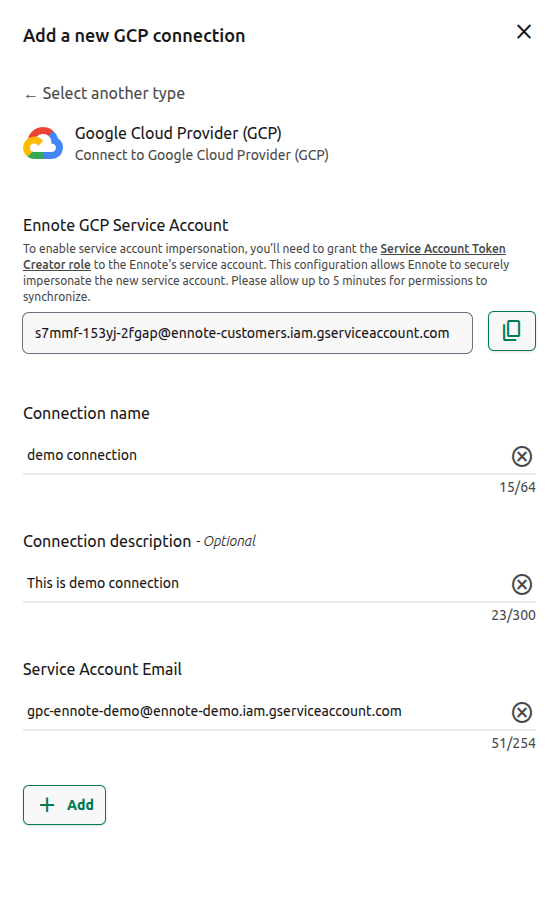Go back via Select another type

coord(105,93)
